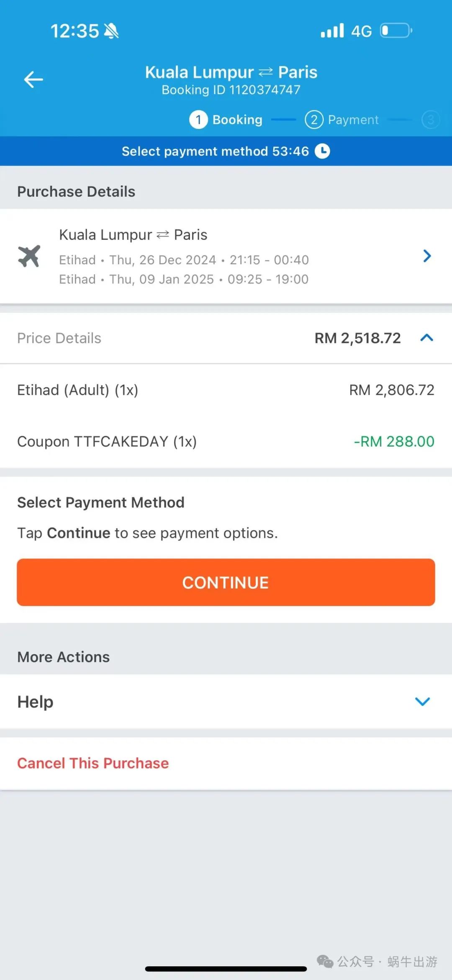Tap the muted bell icon in status bar
The image size is (452, 980).
[x=111, y=31]
